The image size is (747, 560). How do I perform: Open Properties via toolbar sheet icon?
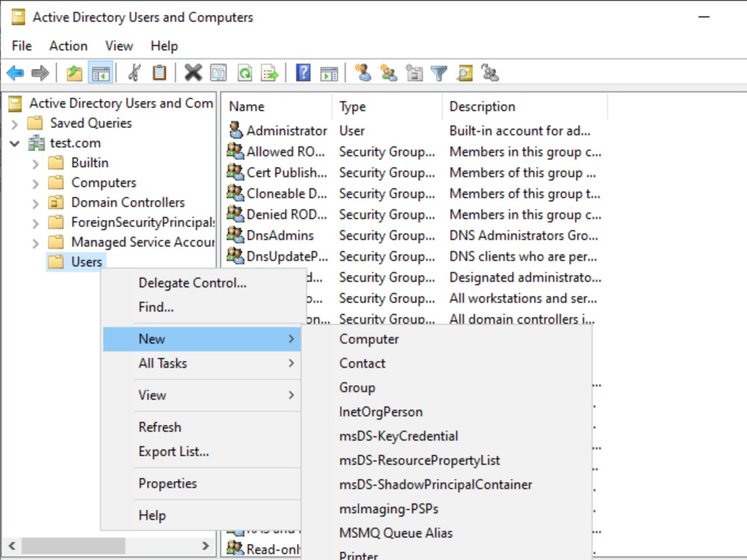[218, 73]
